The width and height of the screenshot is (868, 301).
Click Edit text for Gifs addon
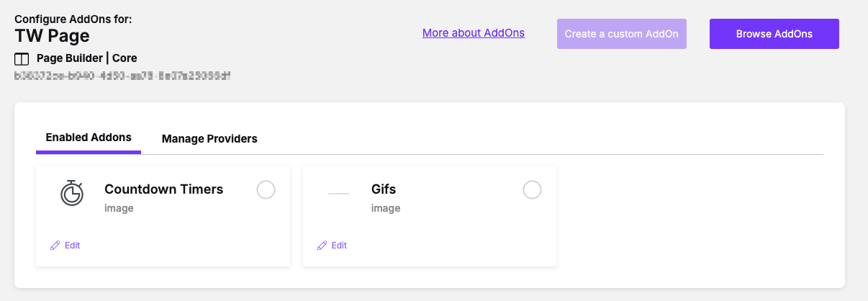pyautogui.click(x=340, y=246)
